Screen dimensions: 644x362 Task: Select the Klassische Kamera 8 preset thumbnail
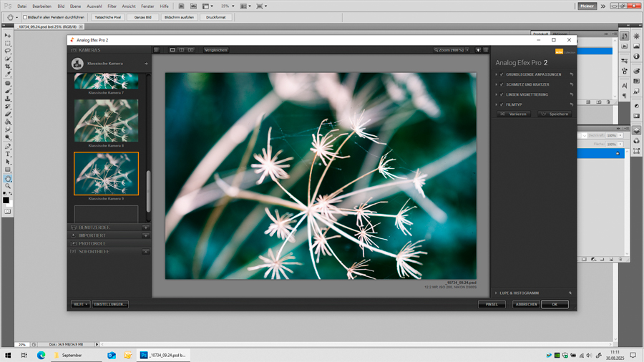pyautogui.click(x=106, y=120)
